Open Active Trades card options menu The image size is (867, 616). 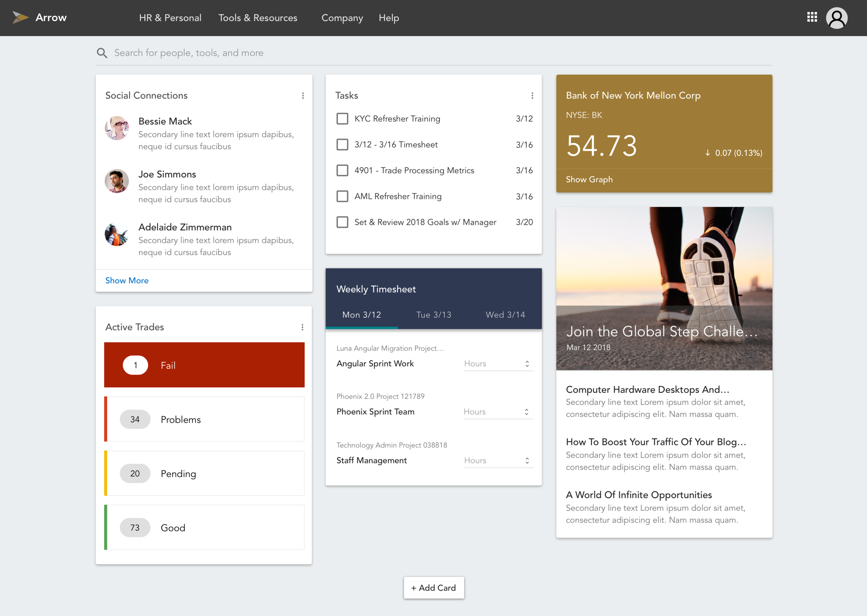click(302, 327)
